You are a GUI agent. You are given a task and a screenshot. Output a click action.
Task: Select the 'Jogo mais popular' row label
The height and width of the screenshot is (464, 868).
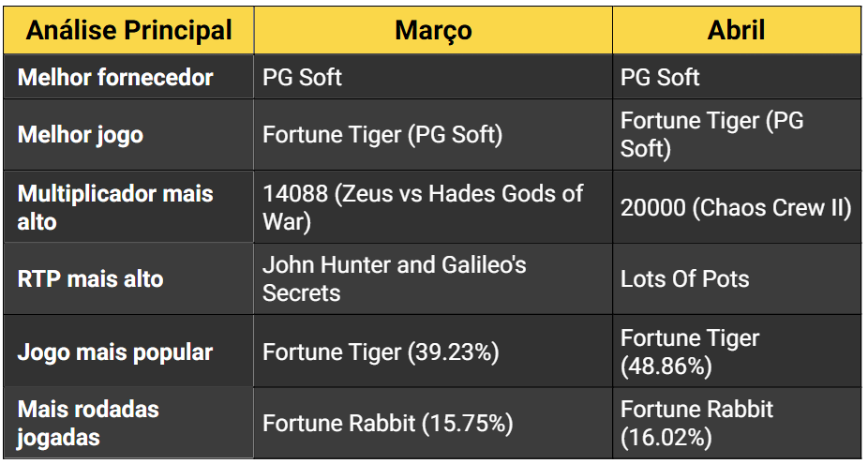(x=115, y=352)
